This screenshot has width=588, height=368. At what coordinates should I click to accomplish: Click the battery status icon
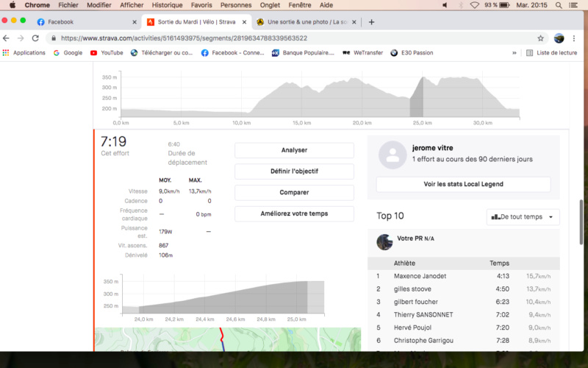click(504, 5)
